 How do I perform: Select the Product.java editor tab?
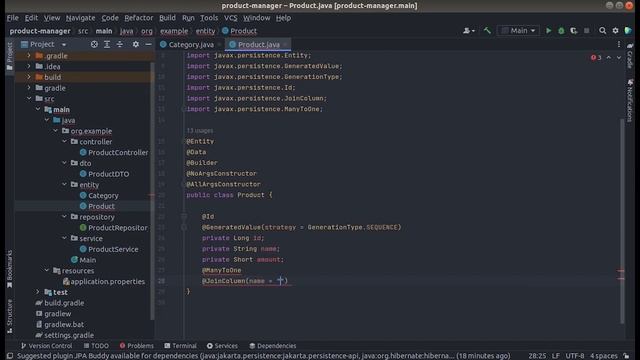point(259,44)
